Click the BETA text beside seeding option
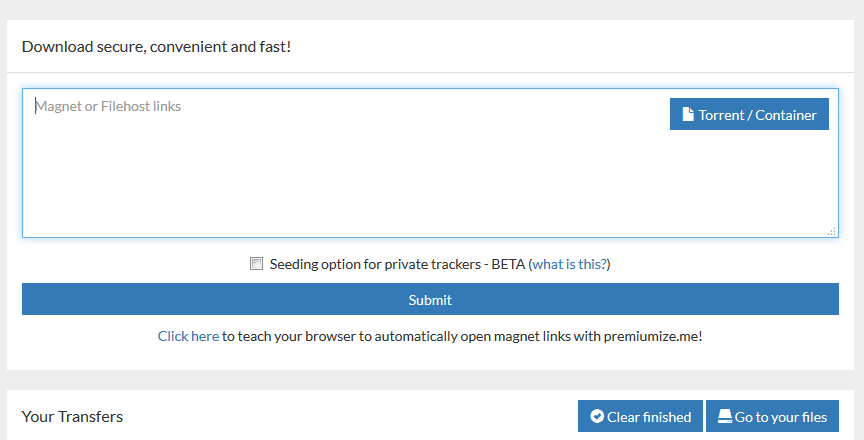Image resolution: width=864 pixels, height=440 pixels. coord(507,264)
